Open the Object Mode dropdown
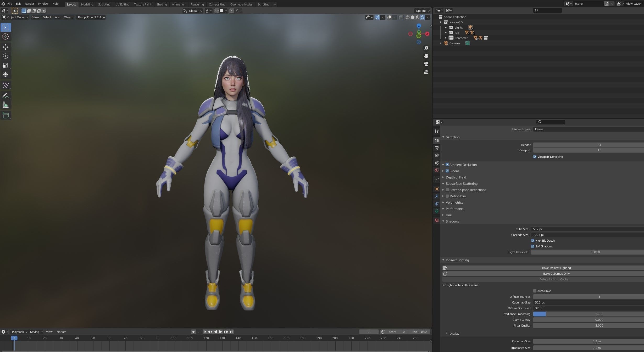The image size is (644, 352). [x=15, y=17]
